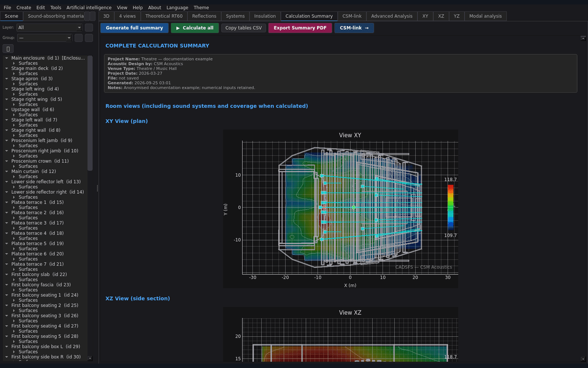Click Generate full summary button
Screen dimensions: 588x368
[134, 28]
